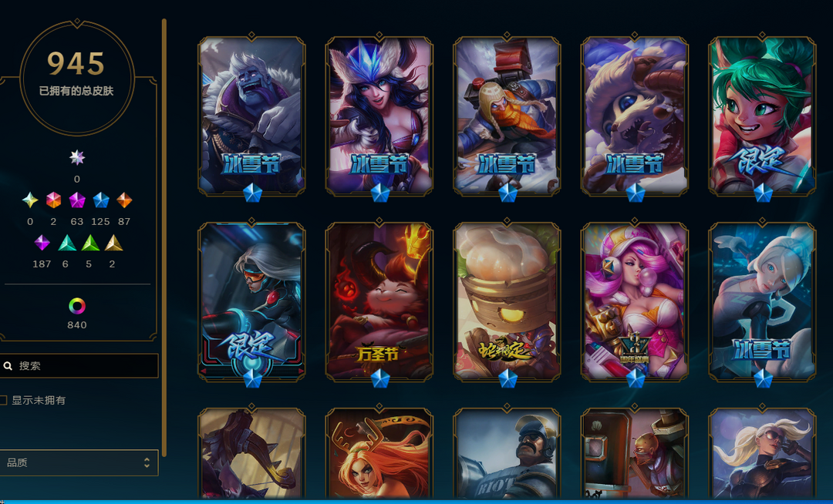
Task: Select the blue gem icon above 125
Action: 101,200
